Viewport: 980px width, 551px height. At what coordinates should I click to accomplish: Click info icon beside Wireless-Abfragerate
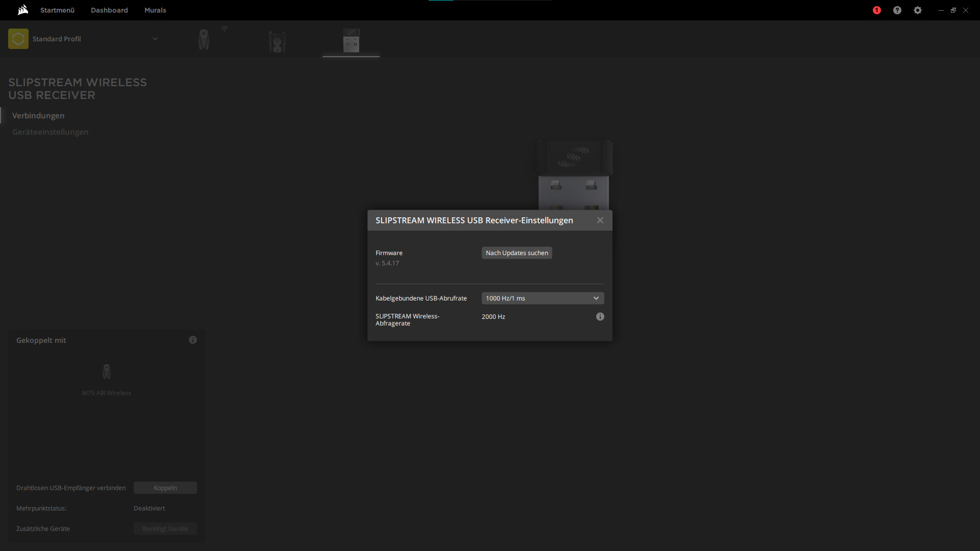click(600, 317)
